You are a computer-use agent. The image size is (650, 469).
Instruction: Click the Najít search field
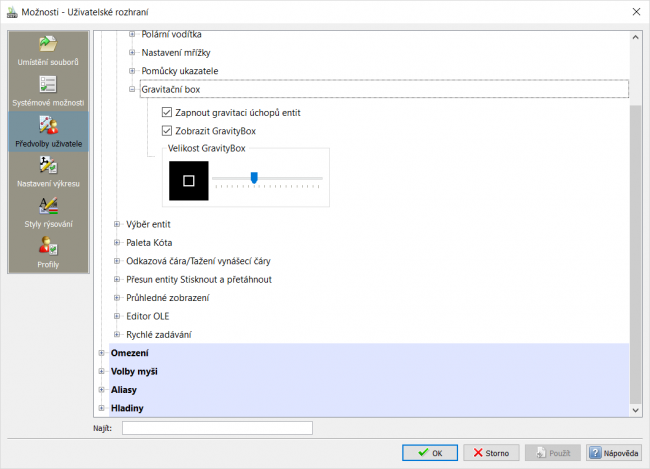click(217, 428)
